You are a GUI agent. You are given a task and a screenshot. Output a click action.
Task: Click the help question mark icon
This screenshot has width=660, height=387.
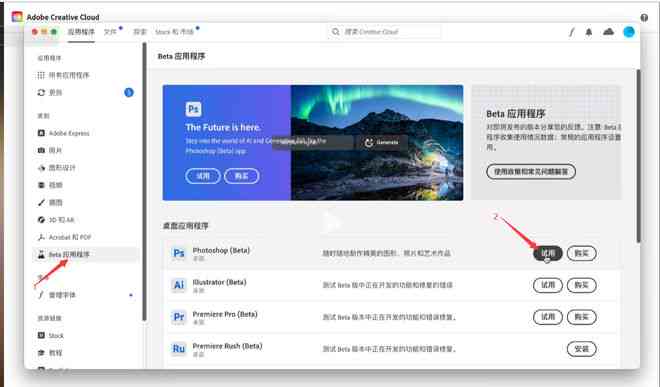[x=644, y=17]
